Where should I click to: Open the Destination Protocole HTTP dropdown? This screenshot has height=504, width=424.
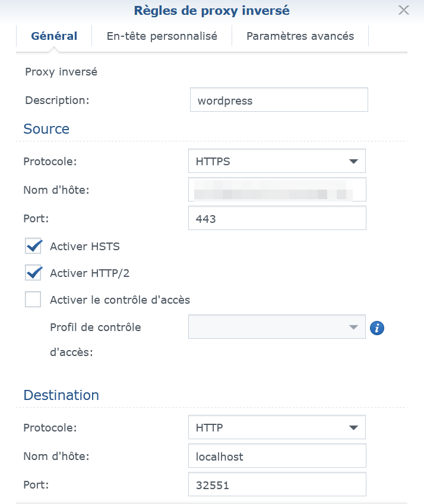pos(277,427)
